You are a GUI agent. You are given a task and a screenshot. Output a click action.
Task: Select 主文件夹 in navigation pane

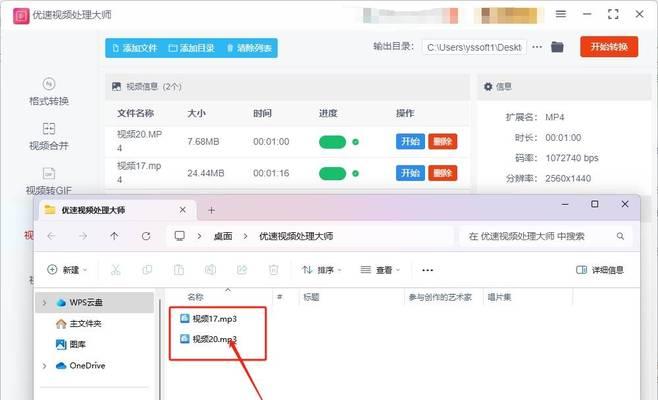click(78, 324)
